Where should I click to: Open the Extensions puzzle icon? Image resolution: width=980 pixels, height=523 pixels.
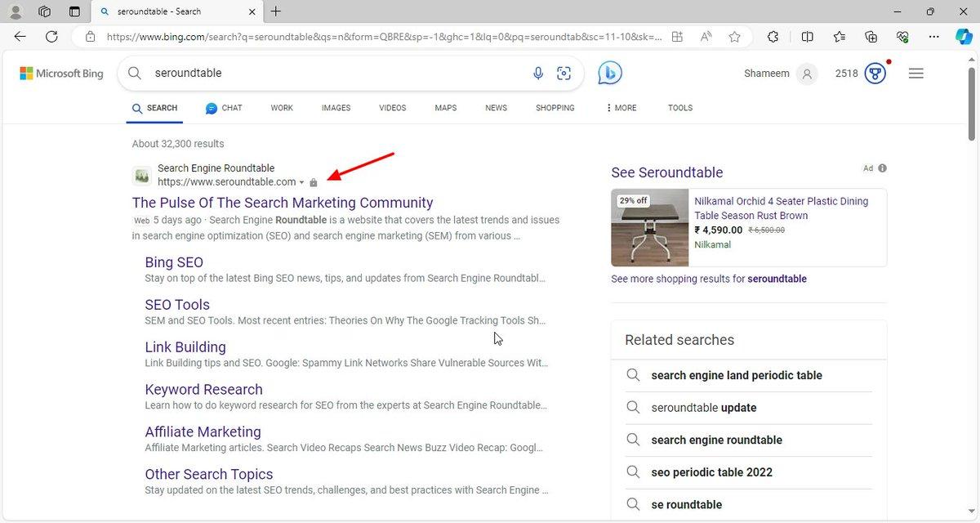tap(773, 37)
